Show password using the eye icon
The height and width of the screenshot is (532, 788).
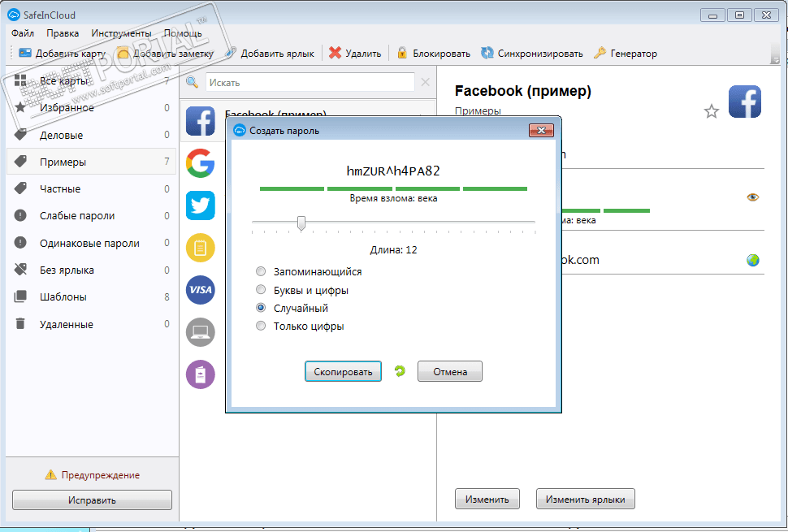(753, 197)
